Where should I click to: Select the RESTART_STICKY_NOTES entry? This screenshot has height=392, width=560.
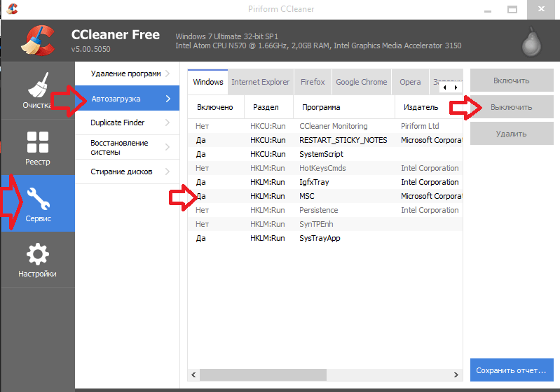point(325,140)
